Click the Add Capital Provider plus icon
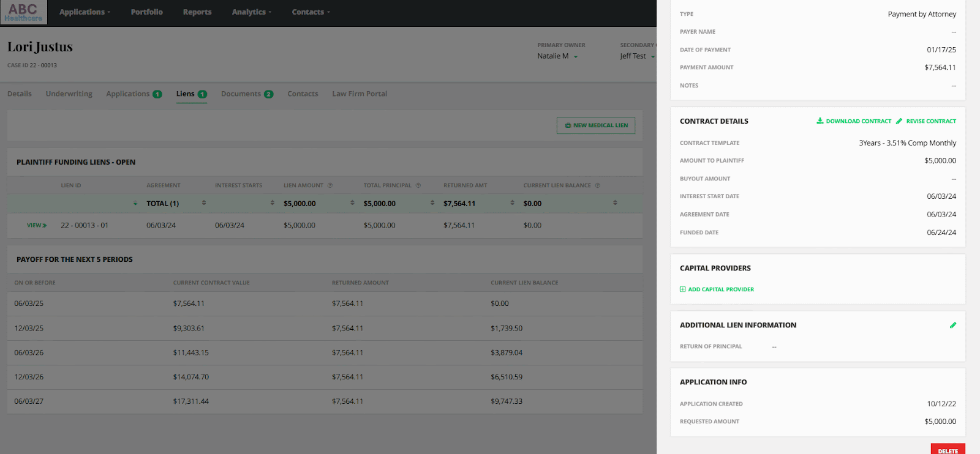The width and height of the screenshot is (980, 454). (683, 289)
